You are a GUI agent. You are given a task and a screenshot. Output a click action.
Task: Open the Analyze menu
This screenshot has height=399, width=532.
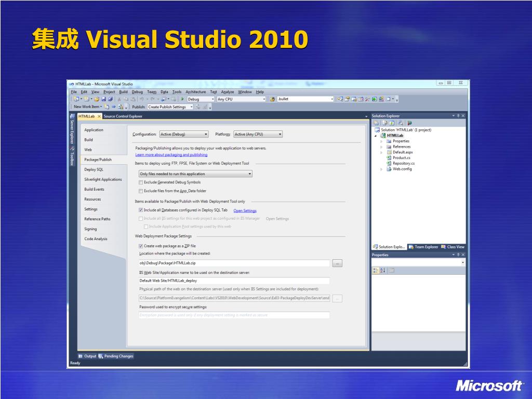[228, 92]
